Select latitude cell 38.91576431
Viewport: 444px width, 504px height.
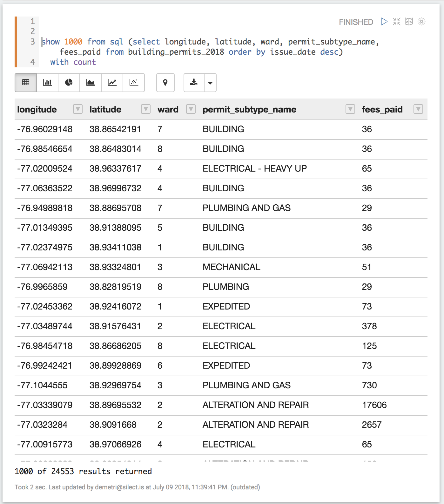point(115,326)
